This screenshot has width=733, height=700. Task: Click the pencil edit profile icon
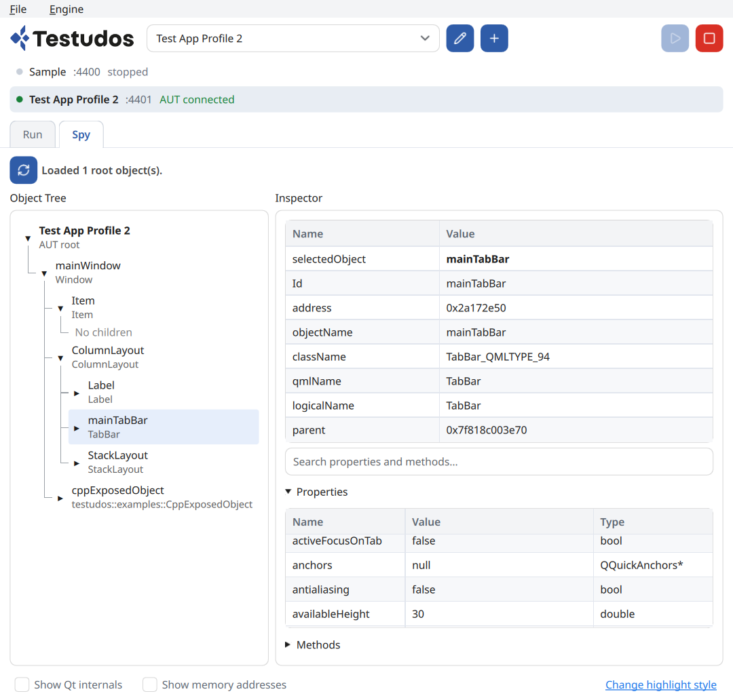[x=460, y=38]
